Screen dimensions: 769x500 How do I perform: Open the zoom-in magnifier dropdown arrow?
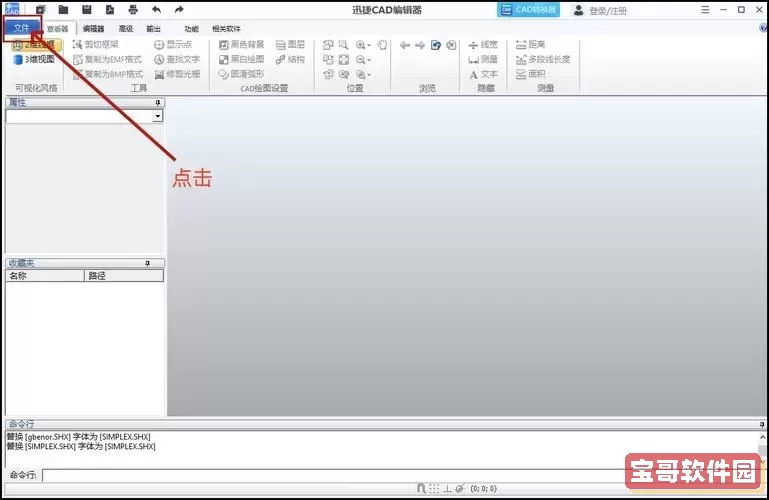(369, 46)
